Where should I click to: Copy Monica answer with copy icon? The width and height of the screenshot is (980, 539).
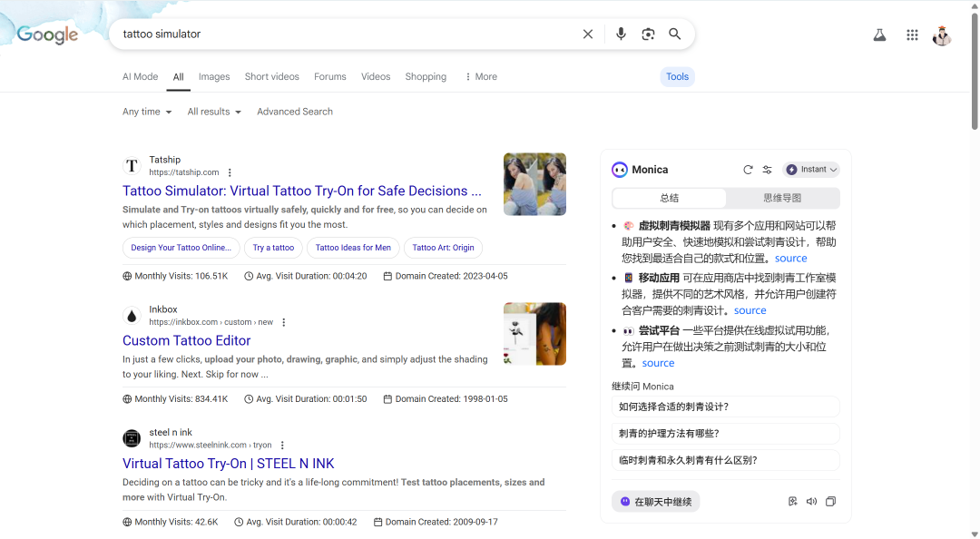point(830,502)
